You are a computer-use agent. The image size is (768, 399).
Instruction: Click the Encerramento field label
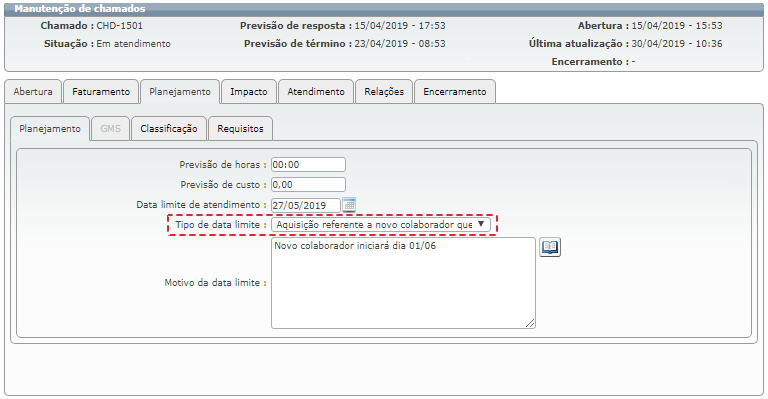[x=590, y=62]
